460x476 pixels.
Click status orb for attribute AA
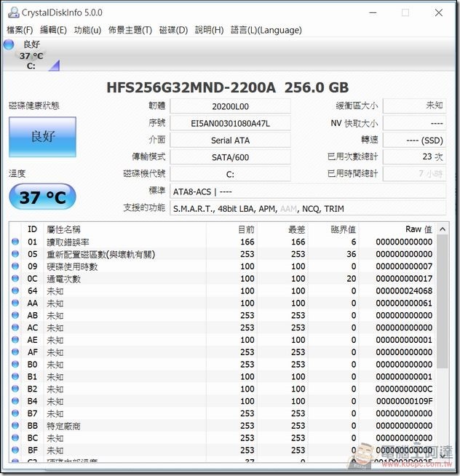(15, 303)
